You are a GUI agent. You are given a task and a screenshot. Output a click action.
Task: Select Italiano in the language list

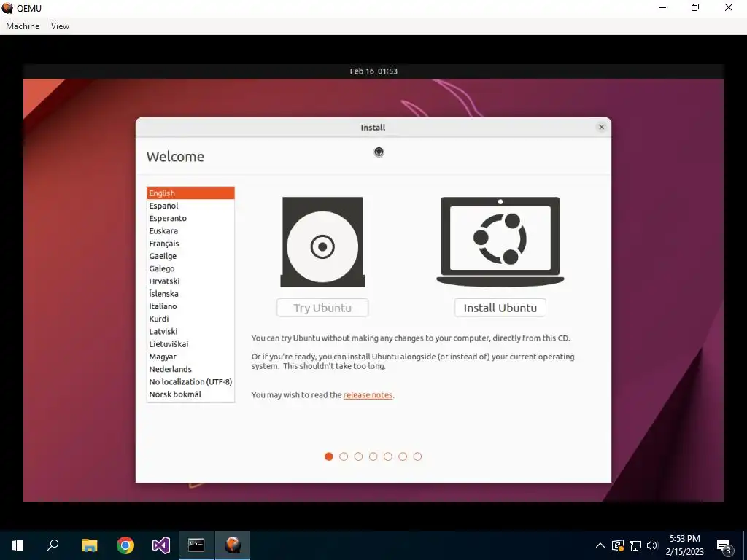coord(190,306)
